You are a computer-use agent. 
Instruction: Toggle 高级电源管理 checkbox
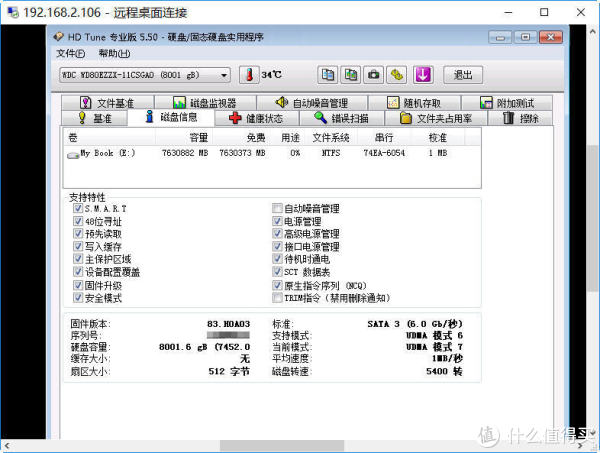coord(277,233)
